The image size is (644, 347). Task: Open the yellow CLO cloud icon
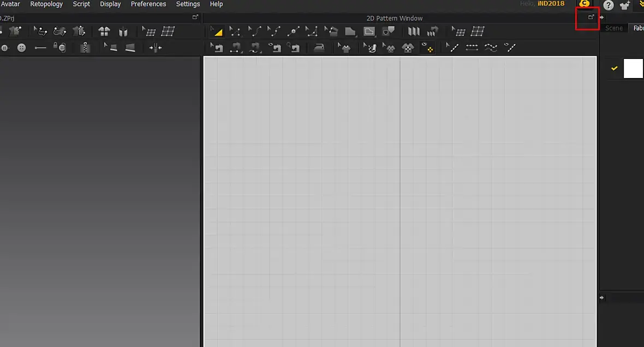585,4
